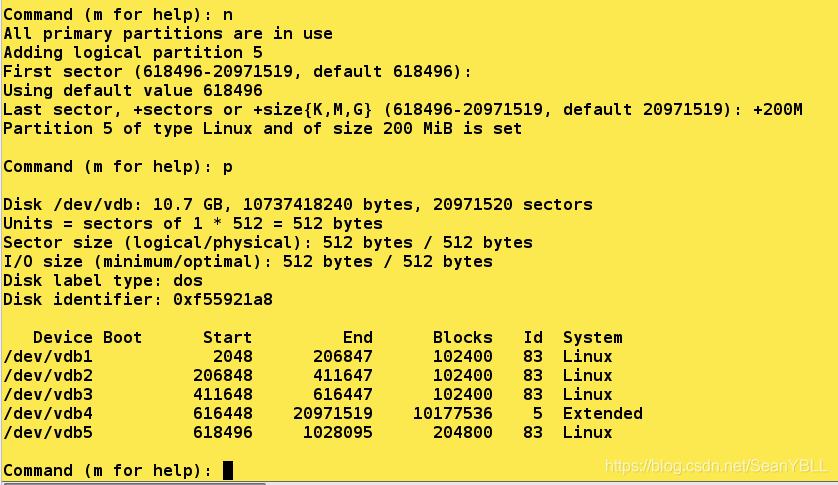Click the line "Using default value 618496"
Viewport: 838px width, 485px height.
pyautogui.click(x=133, y=90)
